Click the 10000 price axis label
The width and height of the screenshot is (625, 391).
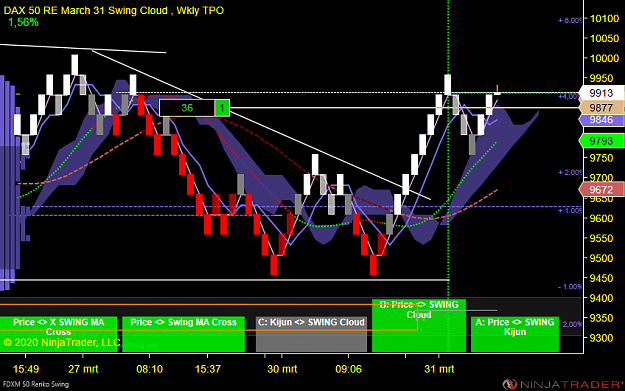click(604, 58)
